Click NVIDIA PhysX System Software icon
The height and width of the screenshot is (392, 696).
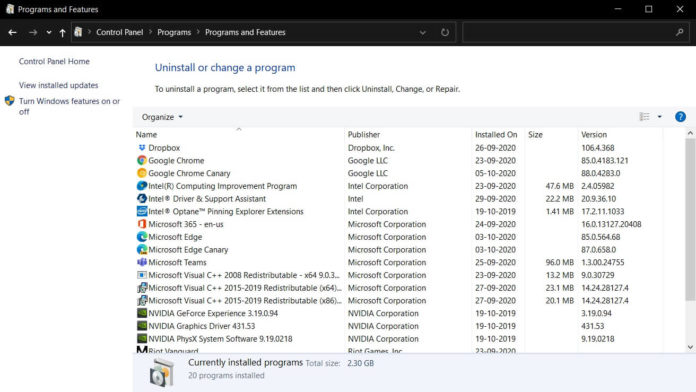coord(142,339)
